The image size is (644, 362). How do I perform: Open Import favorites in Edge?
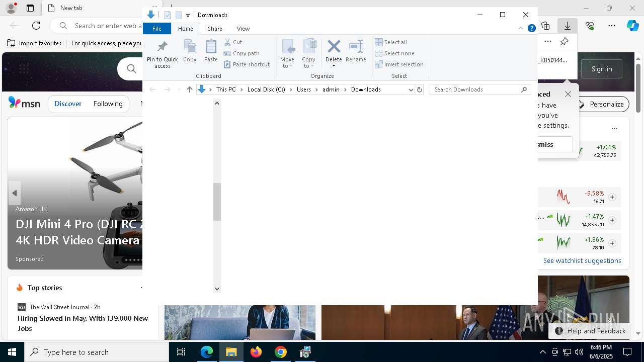click(x=34, y=43)
